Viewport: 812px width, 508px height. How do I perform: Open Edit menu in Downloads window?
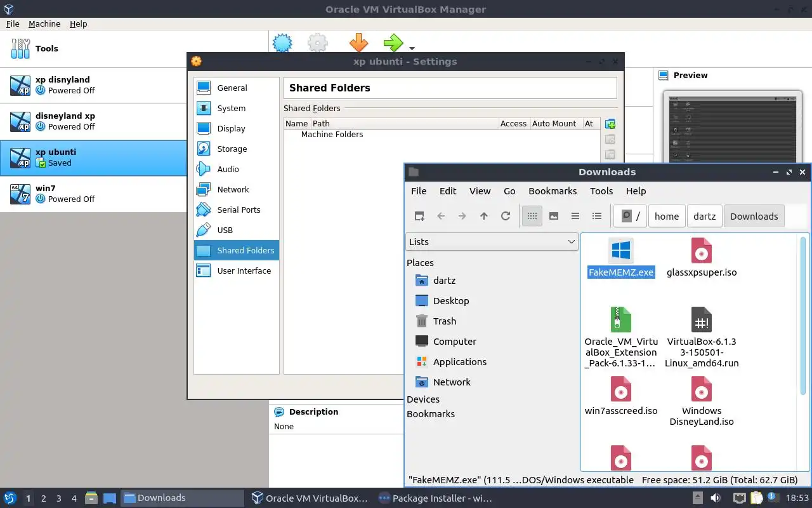pyautogui.click(x=448, y=190)
